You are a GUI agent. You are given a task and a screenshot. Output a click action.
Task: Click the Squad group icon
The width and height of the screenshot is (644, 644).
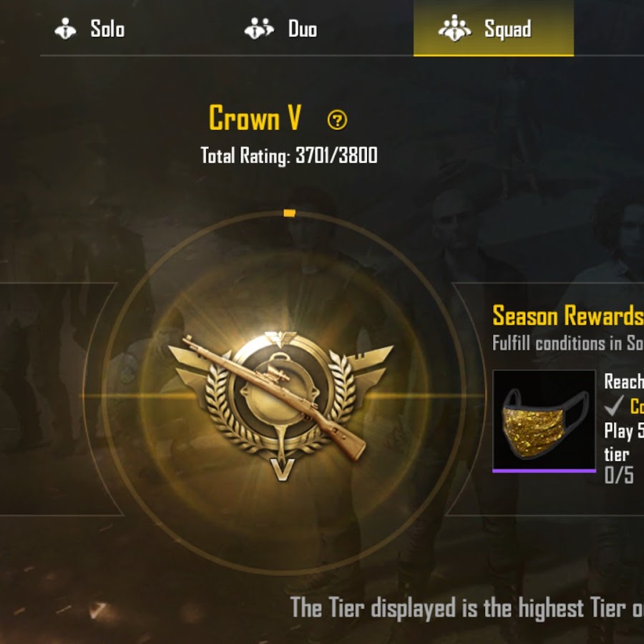(x=454, y=29)
